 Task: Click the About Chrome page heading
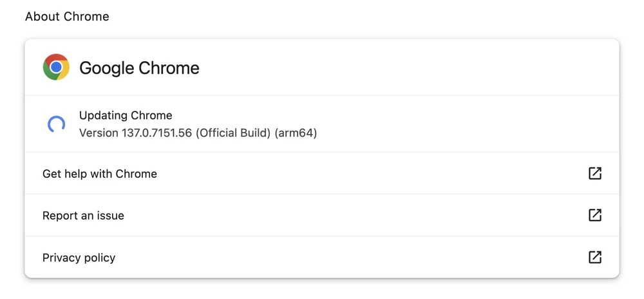tap(67, 17)
